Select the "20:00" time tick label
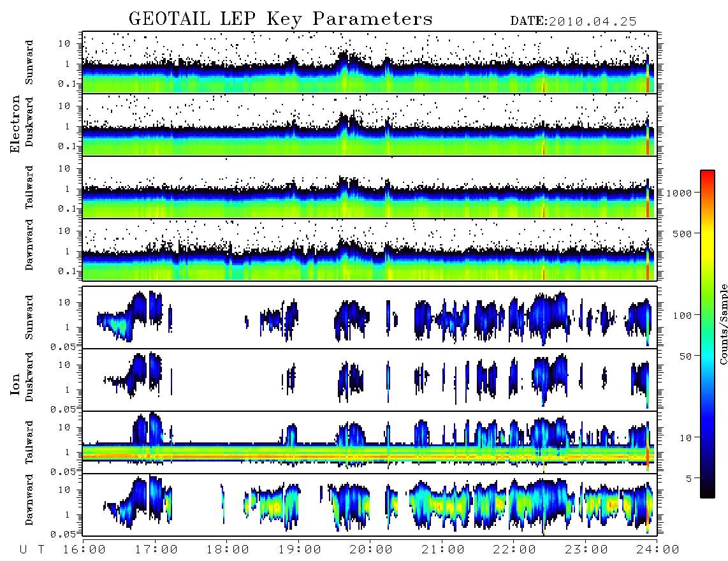 tap(372, 550)
